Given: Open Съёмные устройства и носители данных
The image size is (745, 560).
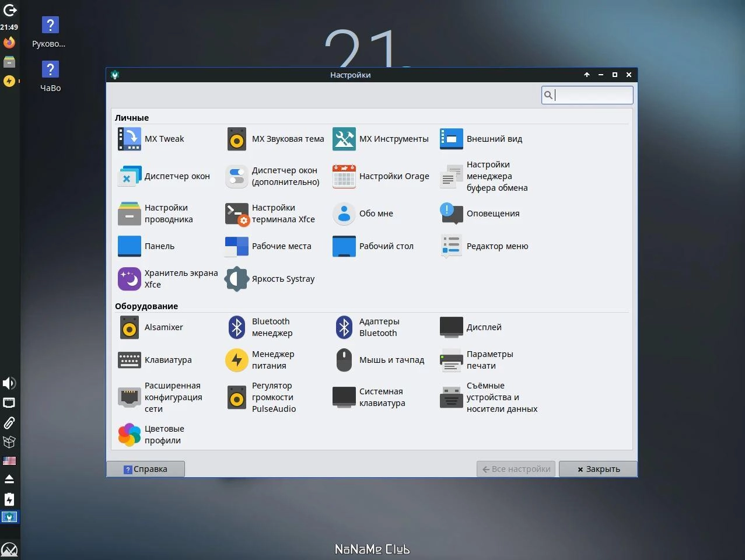Looking at the screenshot, I should (x=489, y=397).
